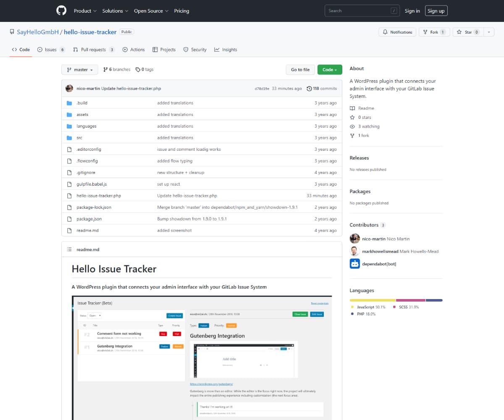Open the 118 commits link
The image size is (504, 420).
point(322,89)
